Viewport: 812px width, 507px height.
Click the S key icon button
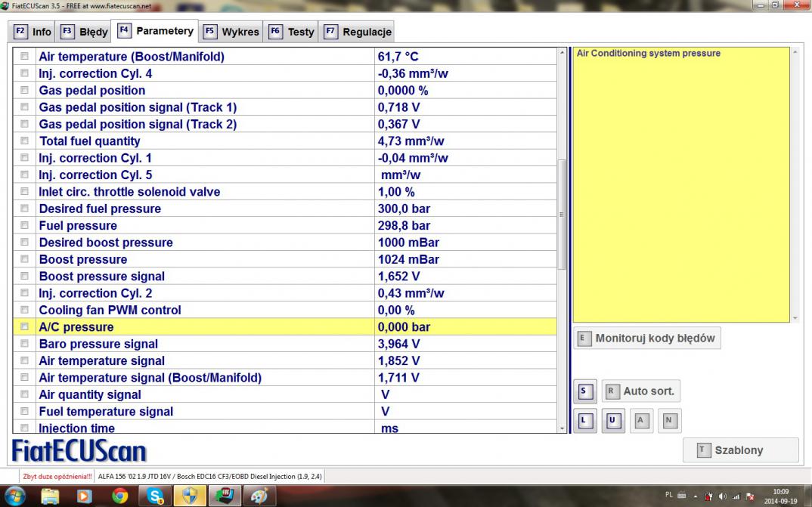(x=584, y=391)
